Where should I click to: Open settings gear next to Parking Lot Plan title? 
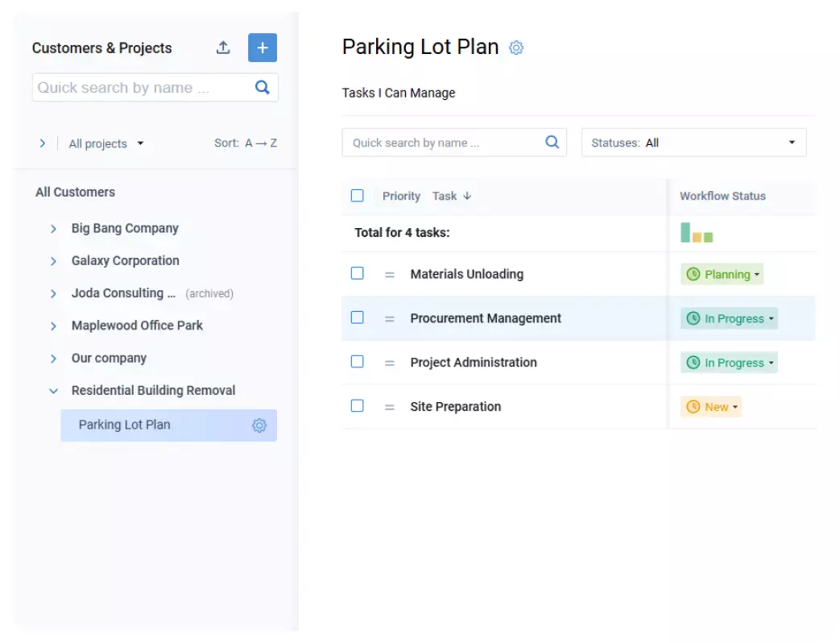point(515,48)
